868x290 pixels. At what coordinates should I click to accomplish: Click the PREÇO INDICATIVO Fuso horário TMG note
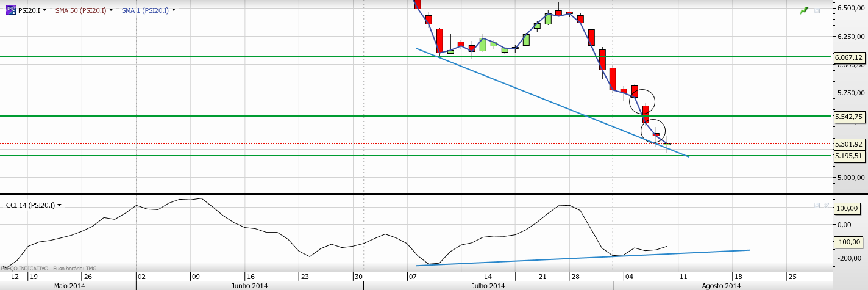[x=49, y=268]
